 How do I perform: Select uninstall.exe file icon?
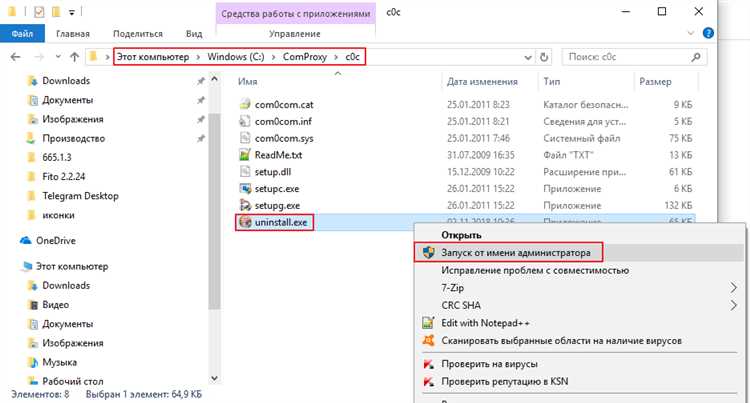coord(245,222)
